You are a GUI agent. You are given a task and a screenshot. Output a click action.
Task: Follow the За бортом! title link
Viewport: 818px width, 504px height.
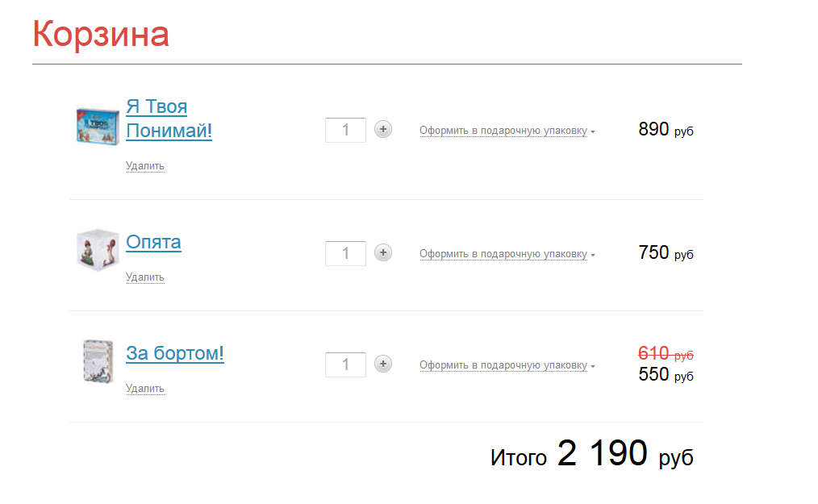tap(174, 353)
